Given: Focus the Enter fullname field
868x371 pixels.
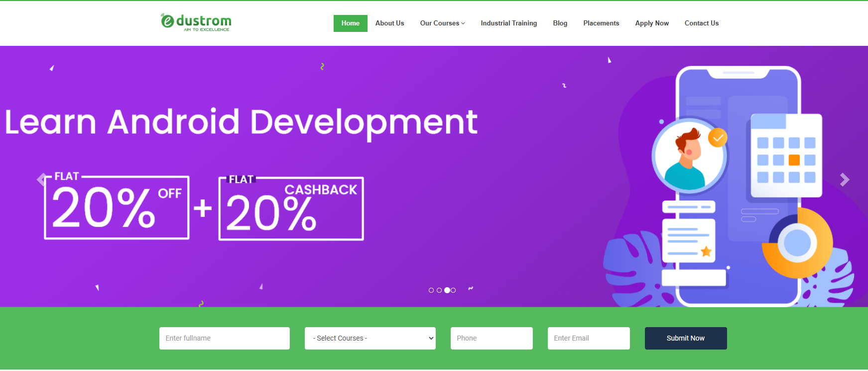Looking at the screenshot, I should 225,338.
